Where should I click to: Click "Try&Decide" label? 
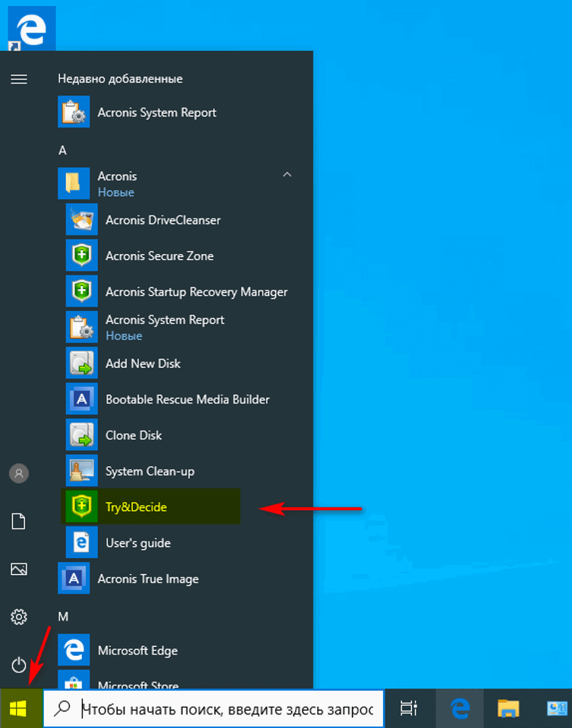[x=136, y=507]
